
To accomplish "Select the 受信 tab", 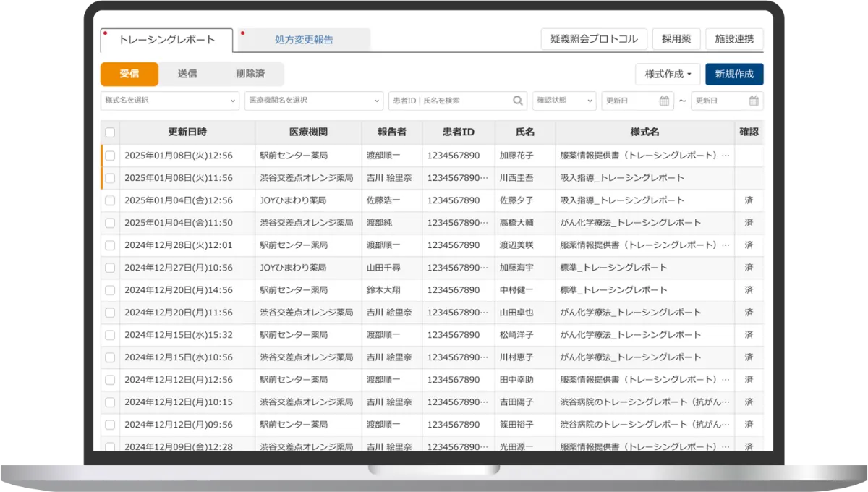I will (129, 74).
